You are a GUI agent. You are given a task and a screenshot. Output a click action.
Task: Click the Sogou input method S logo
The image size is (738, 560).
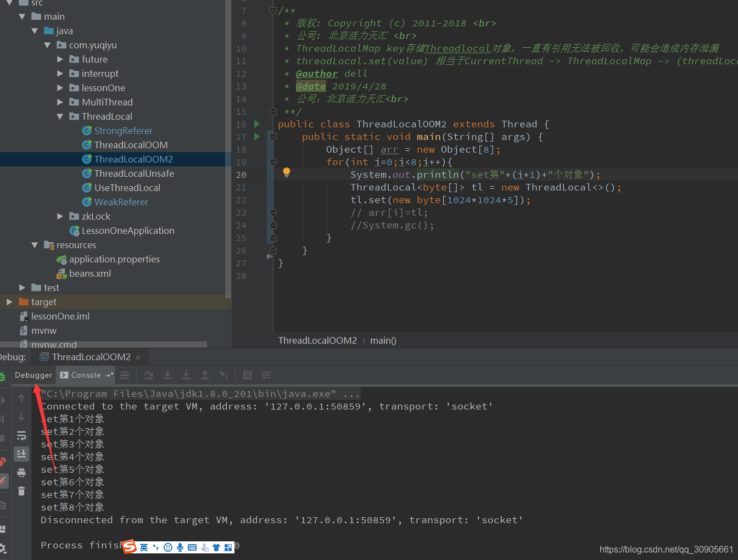pos(130,547)
